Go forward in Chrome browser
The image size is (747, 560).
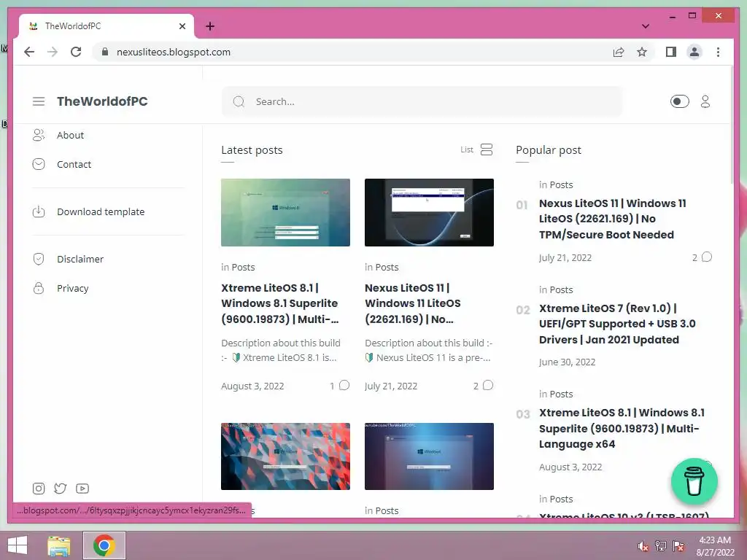(x=53, y=52)
